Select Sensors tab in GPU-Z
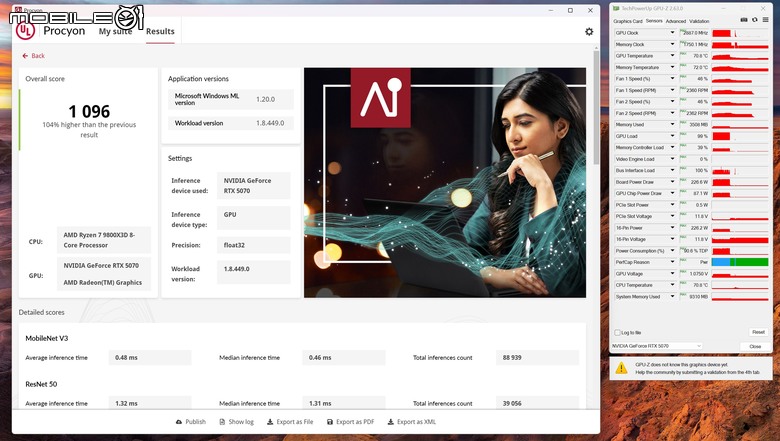Screen dimensions: 780x441 click(x=654, y=21)
